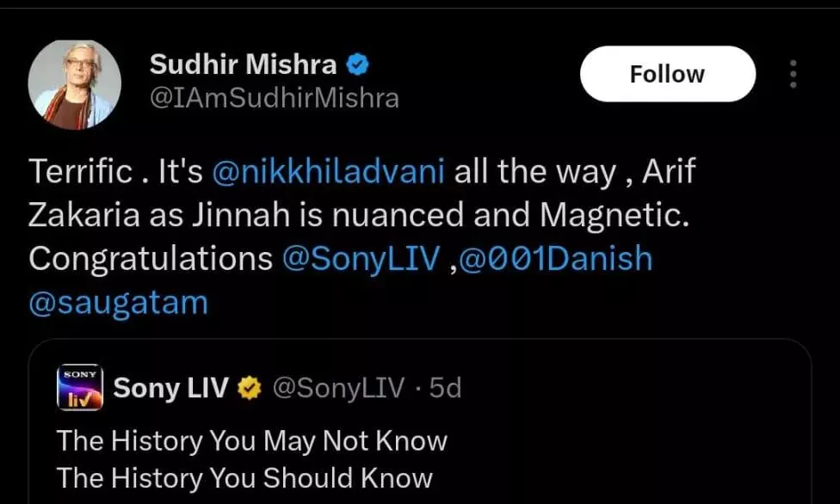Open Sony LIV's name in the quoted post
The image size is (840, 504).
point(170,388)
